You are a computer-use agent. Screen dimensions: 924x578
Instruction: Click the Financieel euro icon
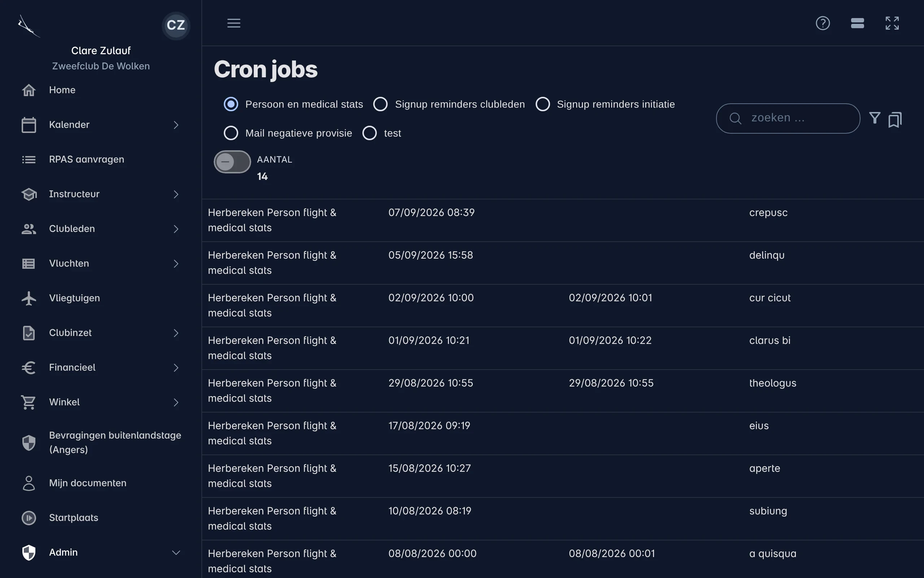pos(29,368)
